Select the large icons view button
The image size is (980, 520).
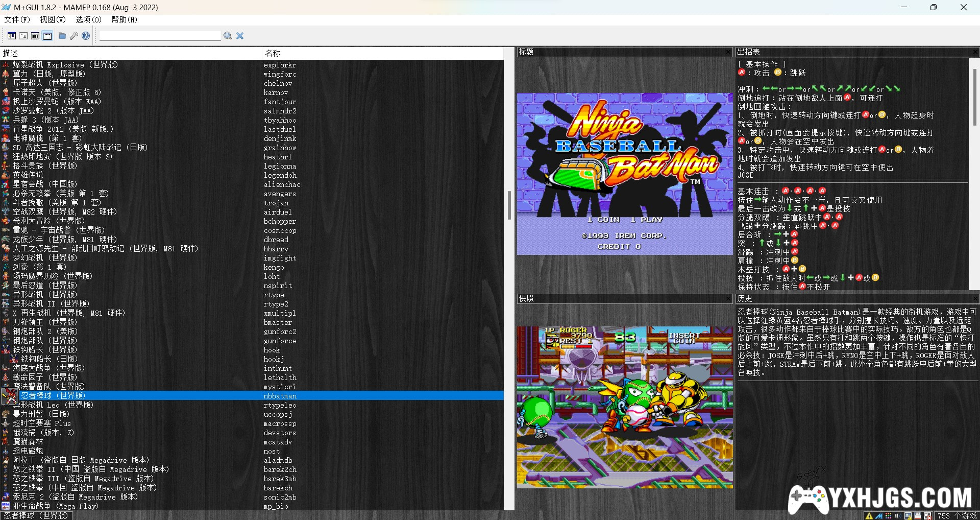click(23, 36)
